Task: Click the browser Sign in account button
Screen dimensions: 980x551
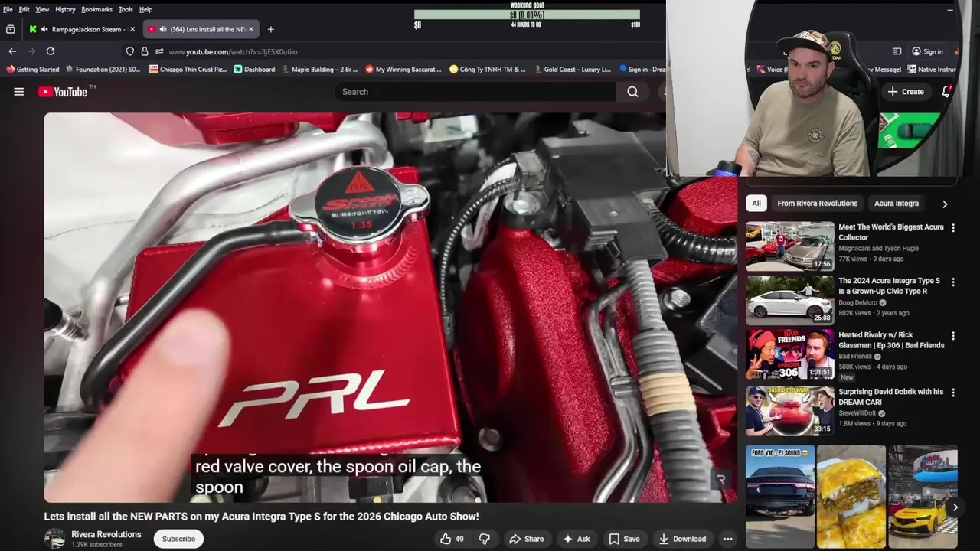Action: [x=927, y=51]
